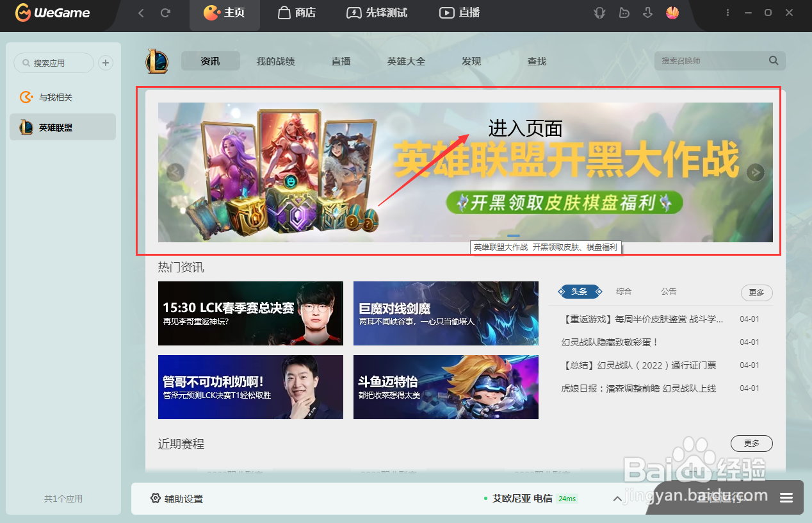Open the 我的战绩 tab
Screen dimensions: 812x523
coord(275,62)
